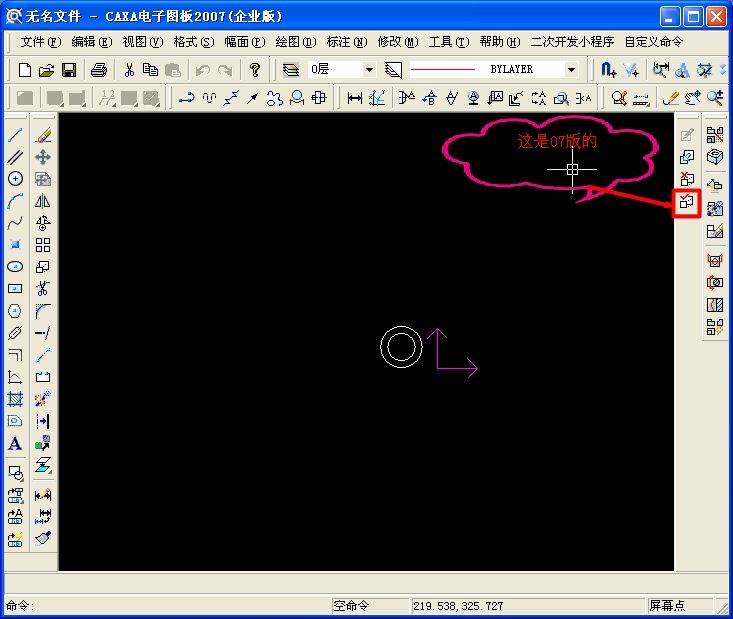Open the 工具(T) menu
The height and width of the screenshot is (619, 733).
(x=448, y=42)
